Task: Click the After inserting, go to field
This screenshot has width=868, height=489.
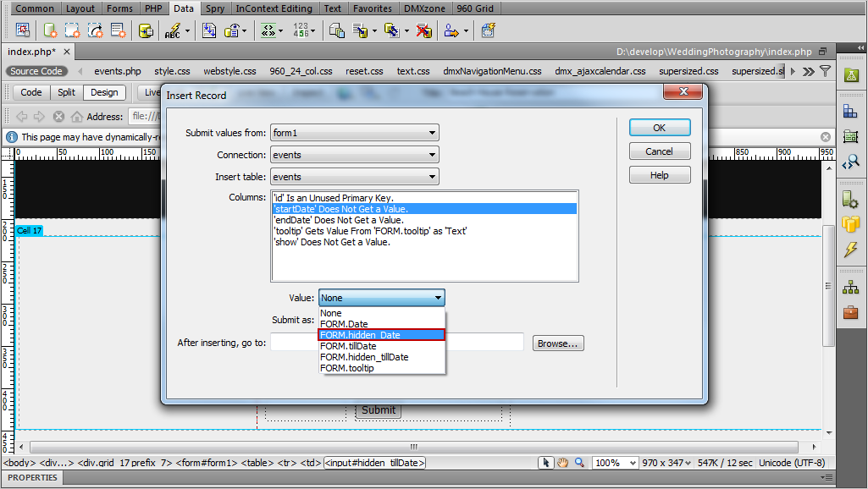Action: click(397, 342)
